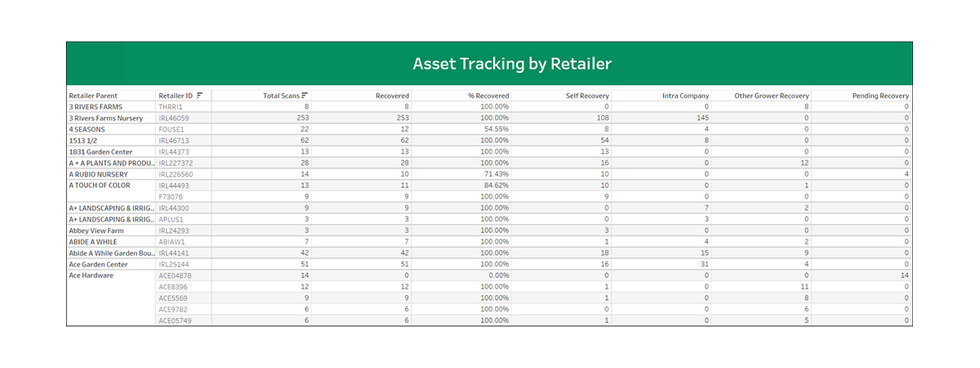This screenshot has height=368, width=980.
Task: Select the Intra Company column header
Action: pyautogui.click(x=685, y=96)
